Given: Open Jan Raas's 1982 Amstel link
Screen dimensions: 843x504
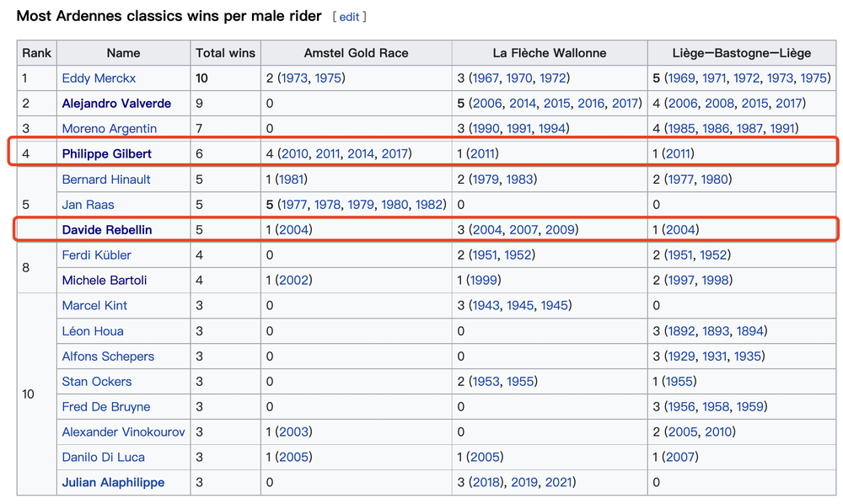Looking at the screenshot, I should click(x=429, y=204).
